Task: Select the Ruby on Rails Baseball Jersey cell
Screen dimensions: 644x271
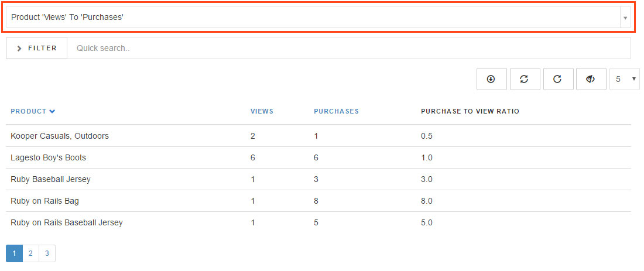Action: tap(67, 223)
